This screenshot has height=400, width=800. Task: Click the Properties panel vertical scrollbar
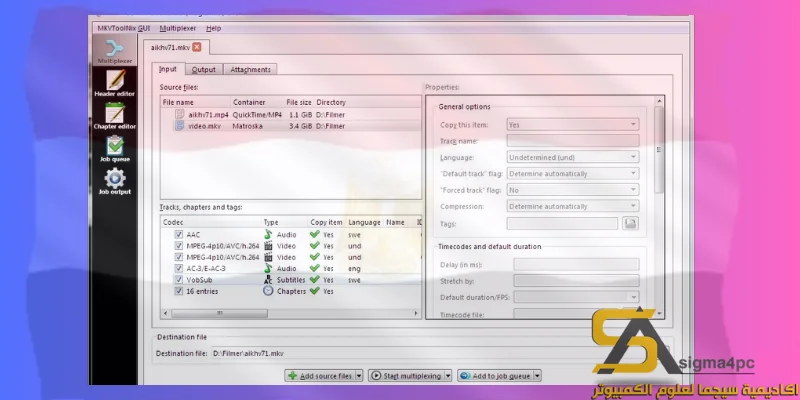pyautogui.click(x=659, y=149)
